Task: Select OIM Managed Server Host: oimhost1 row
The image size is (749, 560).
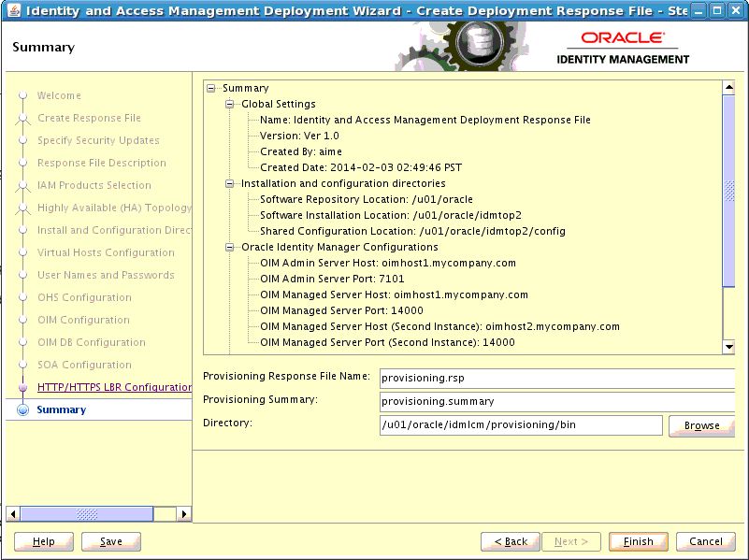Action: (x=394, y=294)
